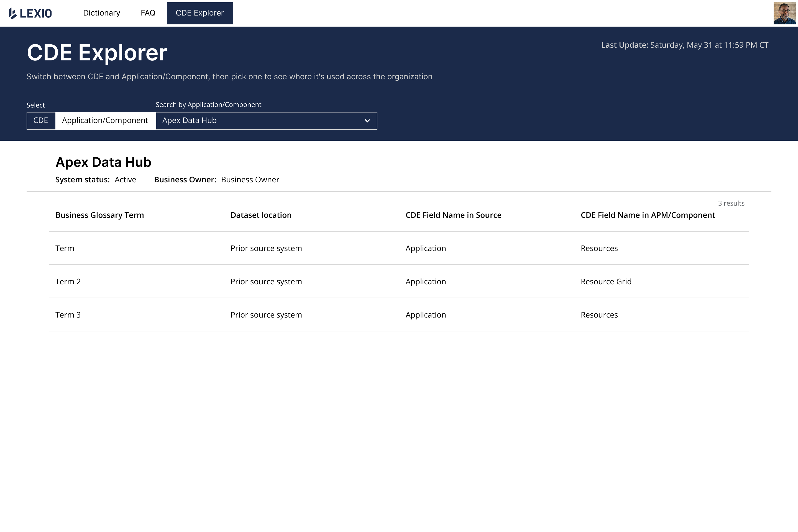Viewport: 798px width, 532px height.
Task: Go to the FAQ tab
Action: click(148, 13)
